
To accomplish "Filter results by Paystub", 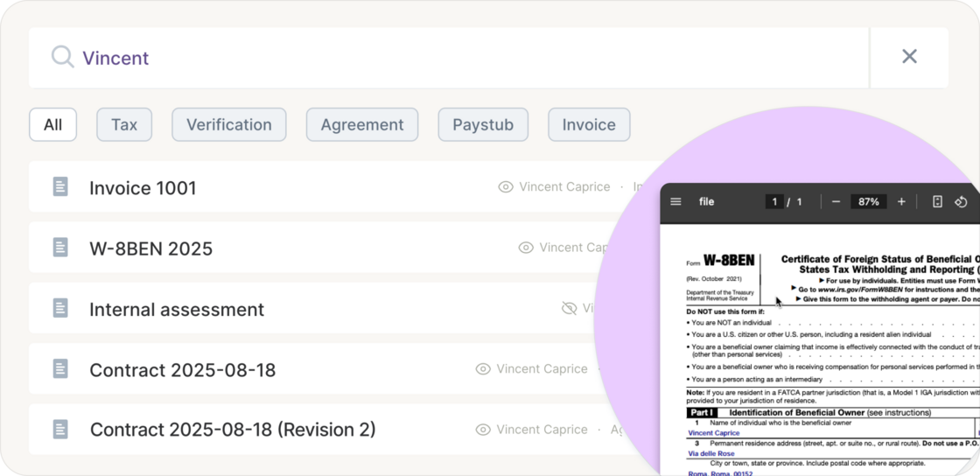I will click(x=483, y=124).
